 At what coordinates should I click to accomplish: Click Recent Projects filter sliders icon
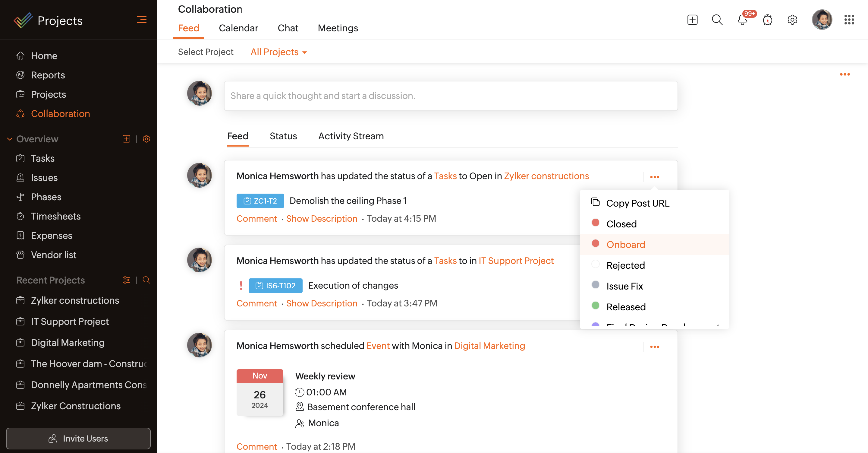tap(126, 280)
